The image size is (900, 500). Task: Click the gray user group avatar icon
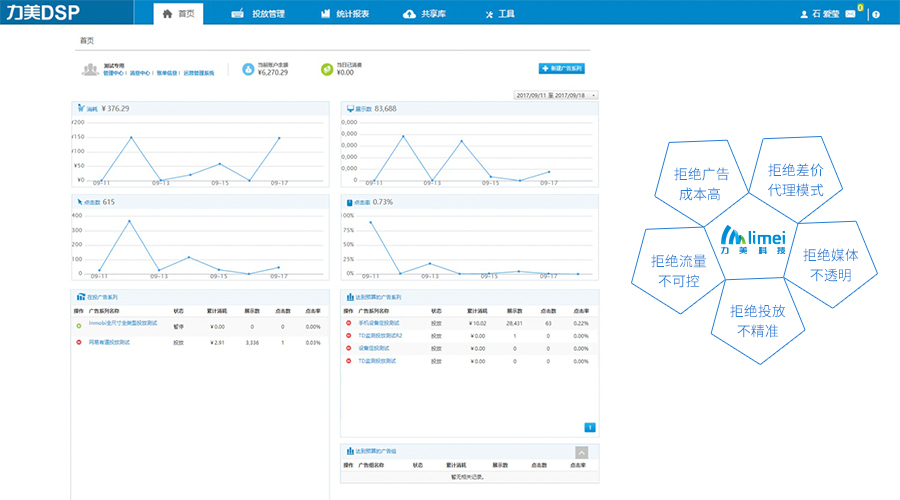click(90, 69)
